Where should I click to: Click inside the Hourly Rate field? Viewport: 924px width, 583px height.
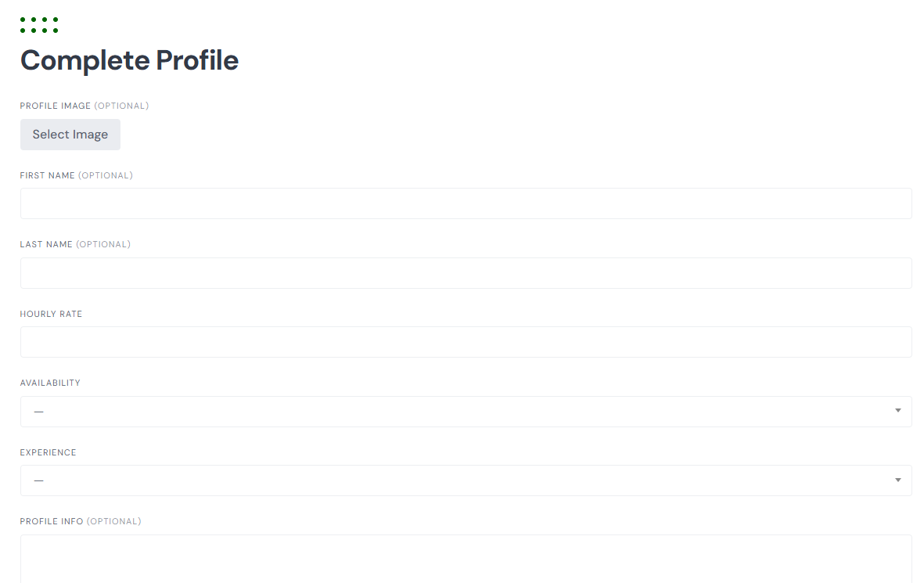466,342
